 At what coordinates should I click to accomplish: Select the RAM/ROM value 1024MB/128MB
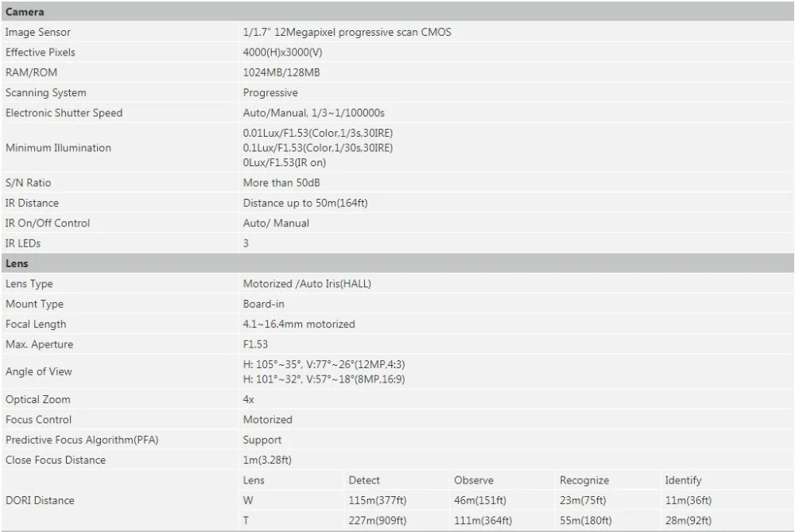[281, 72]
